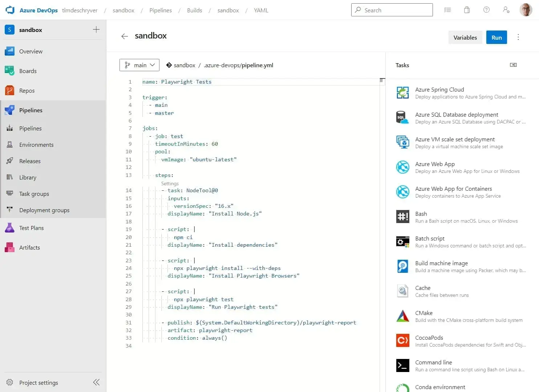Open the Builds breadcrumb link
This screenshot has height=392, width=539.
[194, 10]
